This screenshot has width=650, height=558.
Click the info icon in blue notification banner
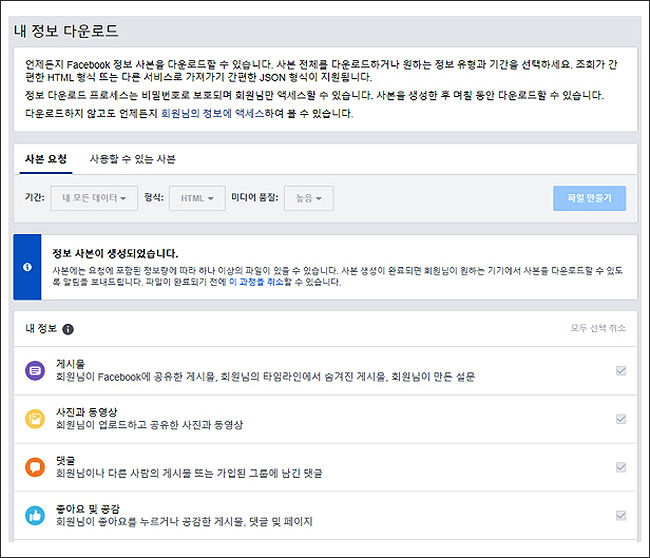pos(27,267)
